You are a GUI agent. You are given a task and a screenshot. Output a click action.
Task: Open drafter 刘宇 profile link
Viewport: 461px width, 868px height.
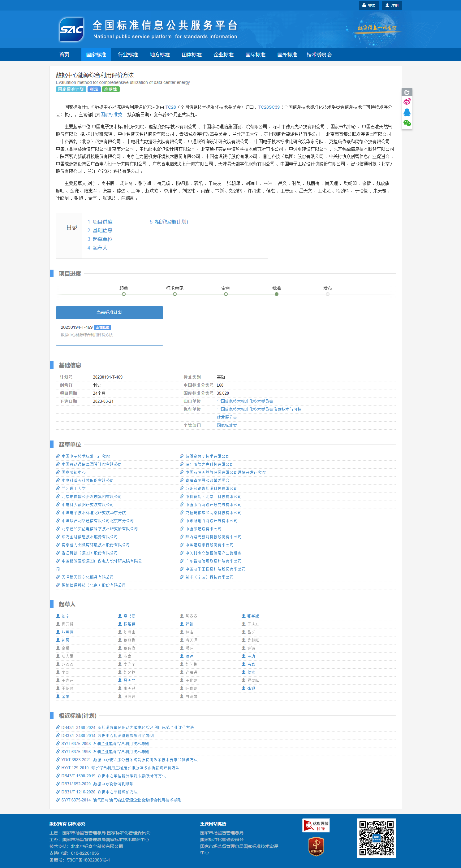coord(65,616)
